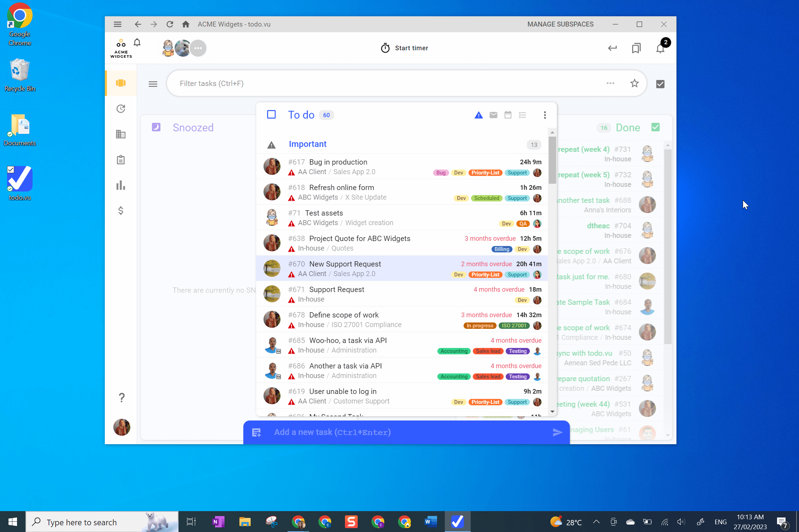The height and width of the screenshot is (532, 799).
Task: Open task #685 Woo-hoo, a task via API
Action: click(x=402, y=345)
